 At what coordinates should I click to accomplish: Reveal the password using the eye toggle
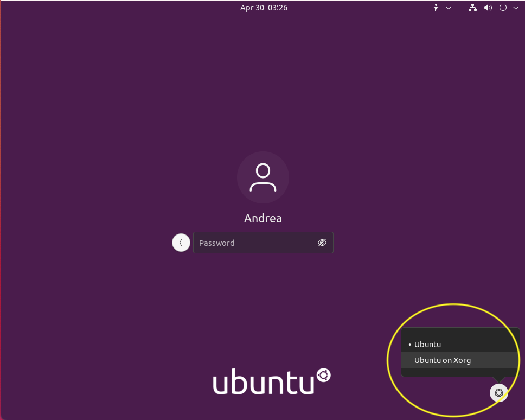322,243
